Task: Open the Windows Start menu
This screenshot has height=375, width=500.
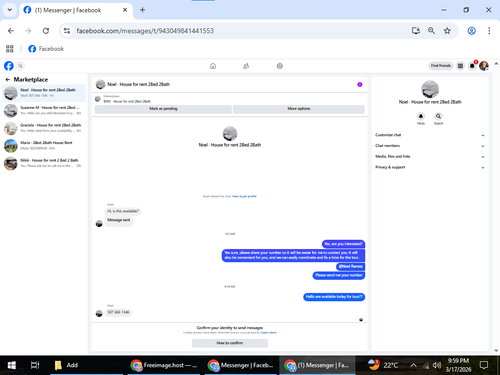Action: click(12, 365)
